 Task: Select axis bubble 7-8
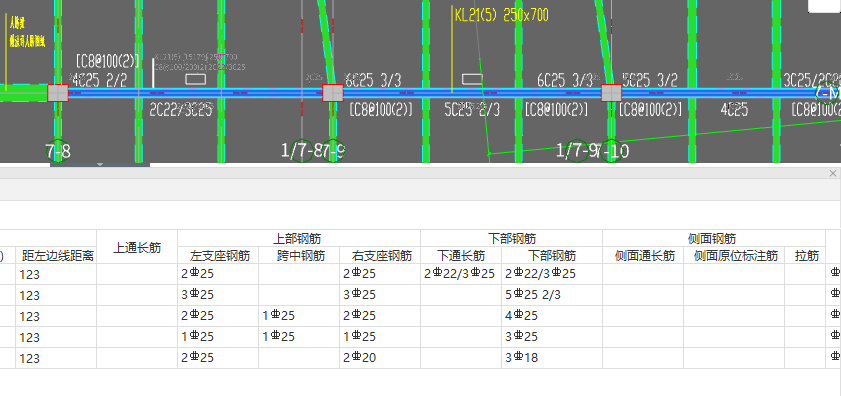tap(58, 151)
